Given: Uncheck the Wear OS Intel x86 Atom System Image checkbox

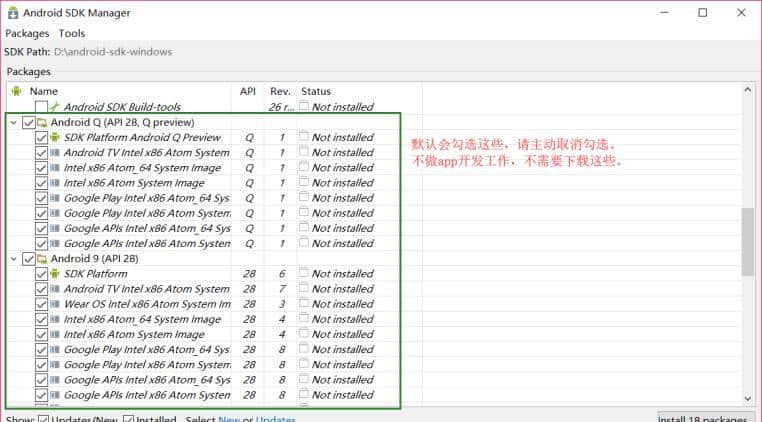Looking at the screenshot, I should 41,304.
